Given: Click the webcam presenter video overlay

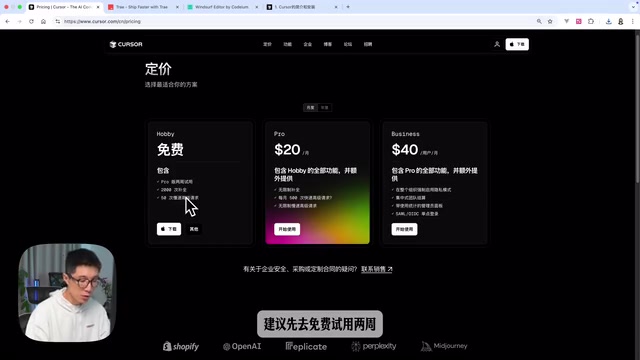Looking at the screenshot, I should pyautogui.click(x=67, y=293).
